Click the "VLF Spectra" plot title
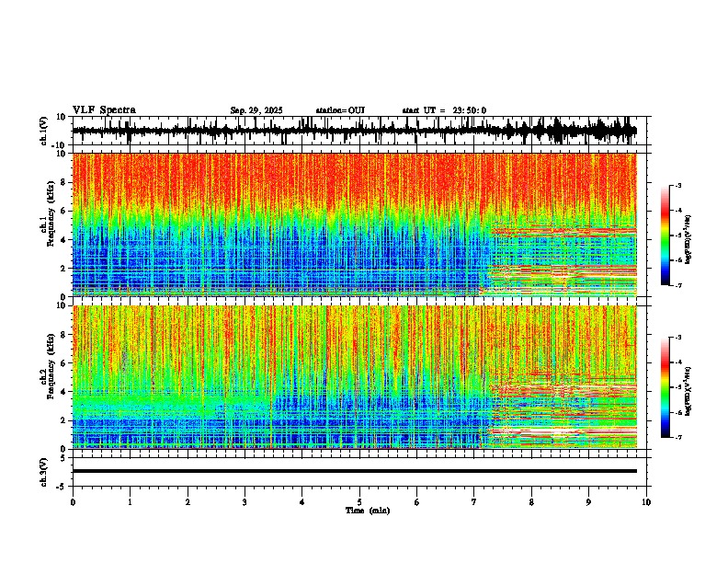This screenshot has height=563, width=728. [104, 110]
